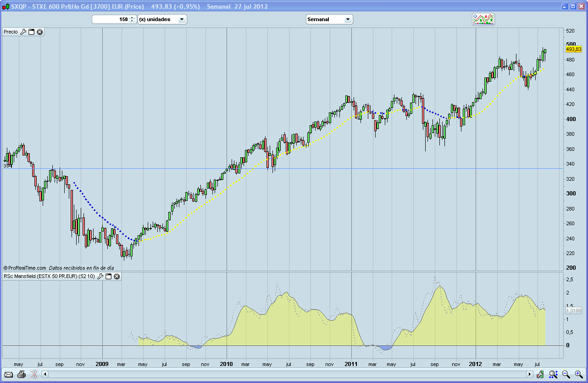Print the chart with printer icon

[x=21, y=374]
